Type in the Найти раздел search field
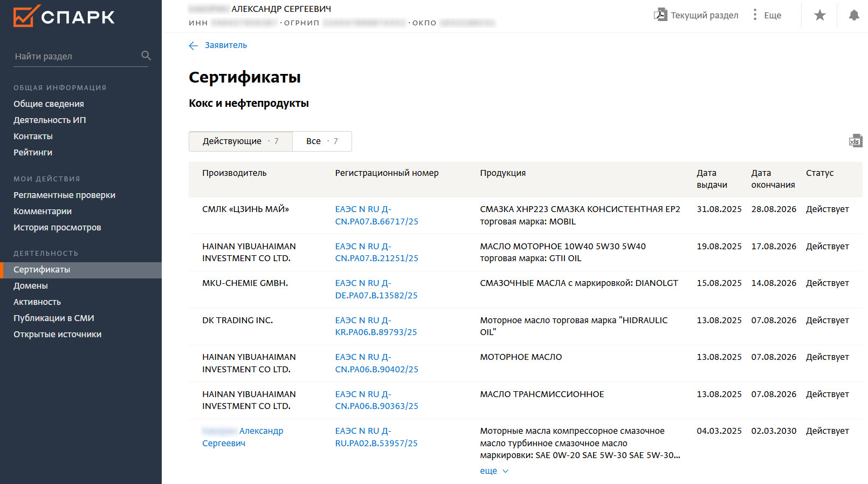 (75, 56)
